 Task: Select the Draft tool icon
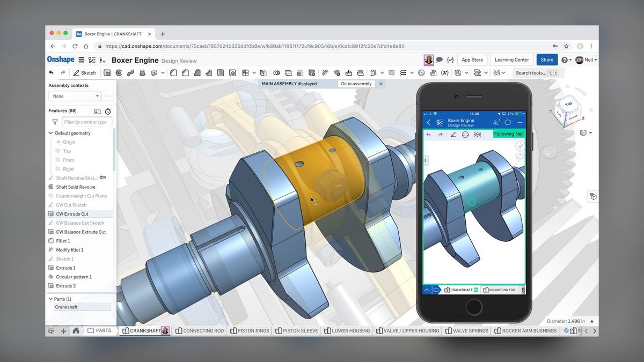coord(197,73)
